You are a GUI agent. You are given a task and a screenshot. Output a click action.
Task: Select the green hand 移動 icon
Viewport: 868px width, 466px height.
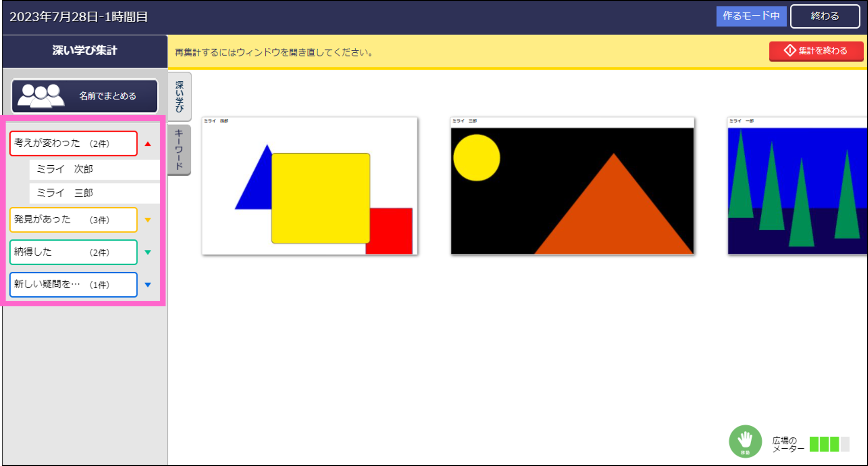745,441
